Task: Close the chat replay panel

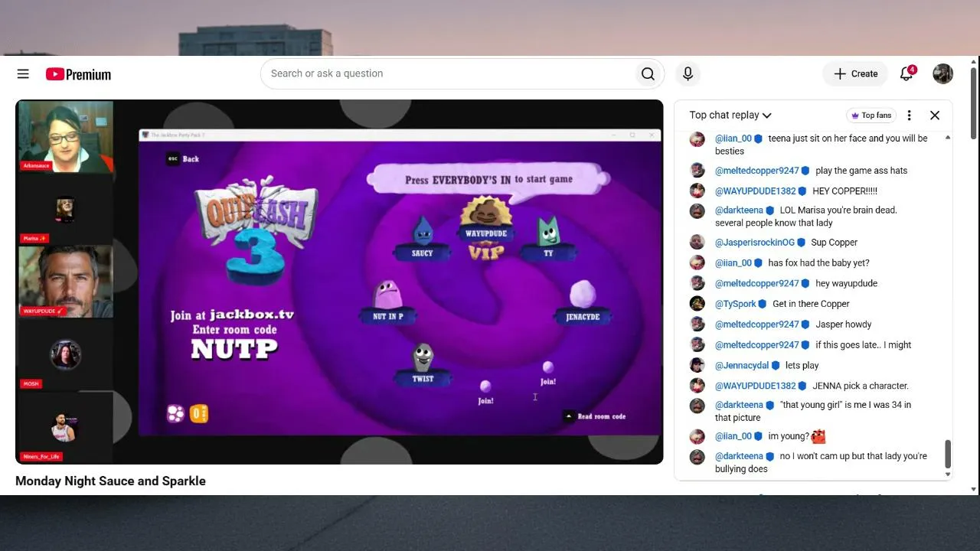Action: pos(935,116)
